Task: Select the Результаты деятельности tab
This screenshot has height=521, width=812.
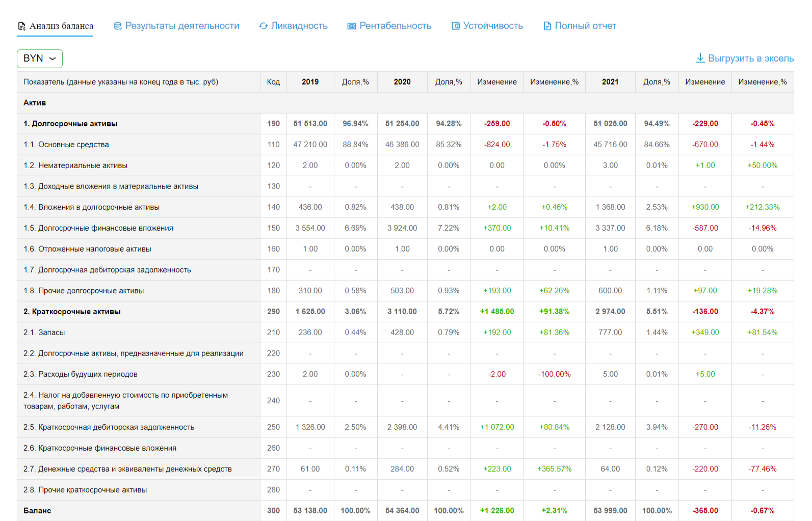Action: coord(182,26)
